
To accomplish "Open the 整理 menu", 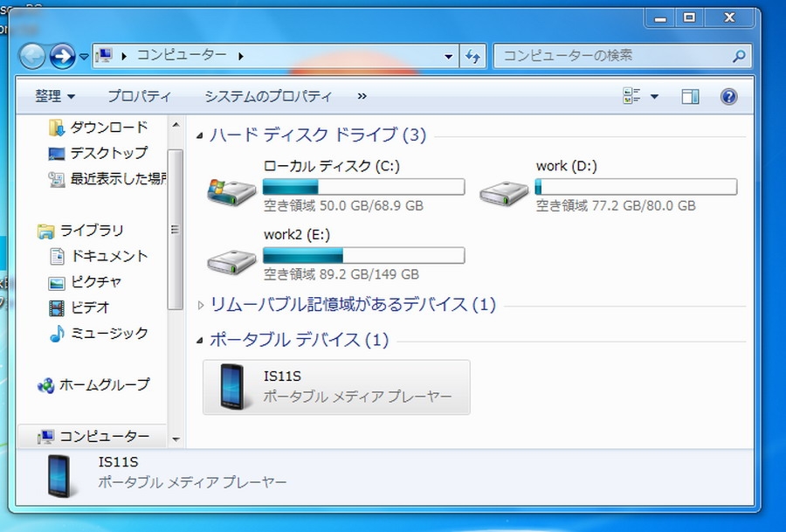I will point(55,96).
